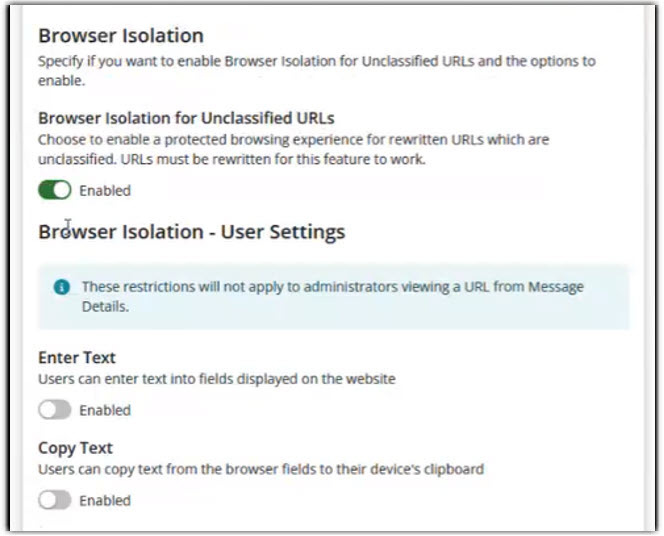This screenshot has height=536, width=664.
Task: Click the "These restrictions will not apply" notice text
Action: [332, 287]
